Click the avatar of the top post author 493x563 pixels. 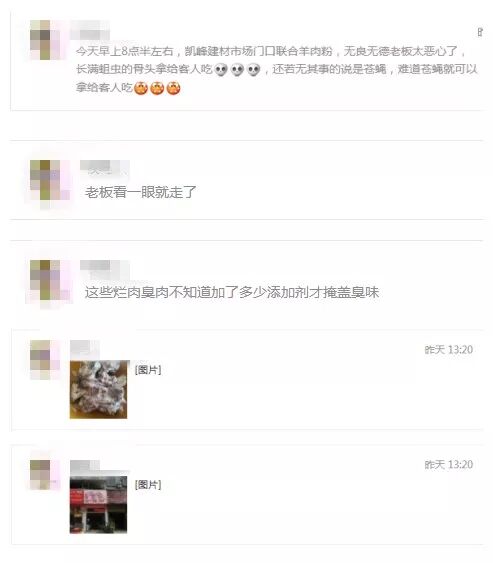(45, 40)
